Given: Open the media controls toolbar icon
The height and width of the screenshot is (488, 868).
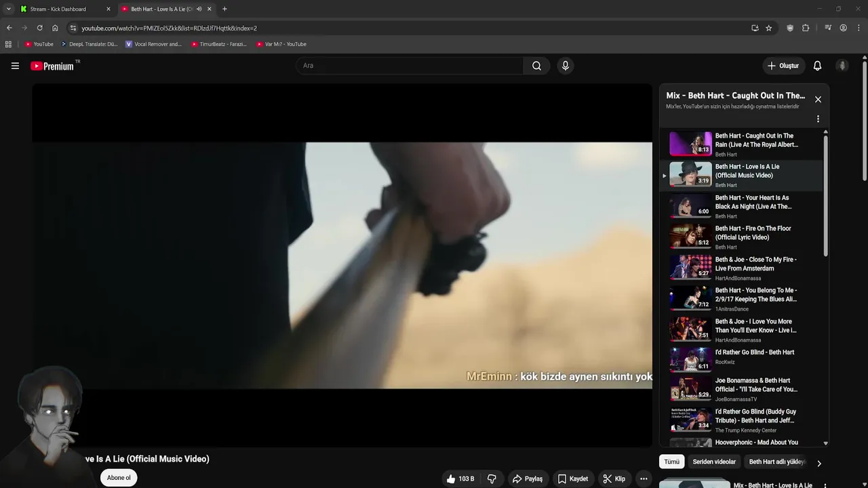Looking at the screenshot, I should click(x=828, y=28).
